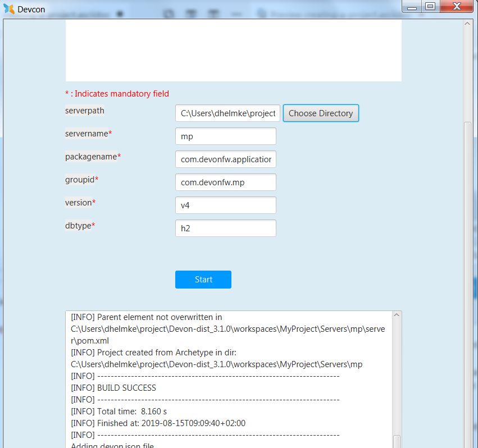Click 'Project created from Archetype' log line
Image resolution: width=478 pixels, height=448 pixels.
(x=154, y=353)
